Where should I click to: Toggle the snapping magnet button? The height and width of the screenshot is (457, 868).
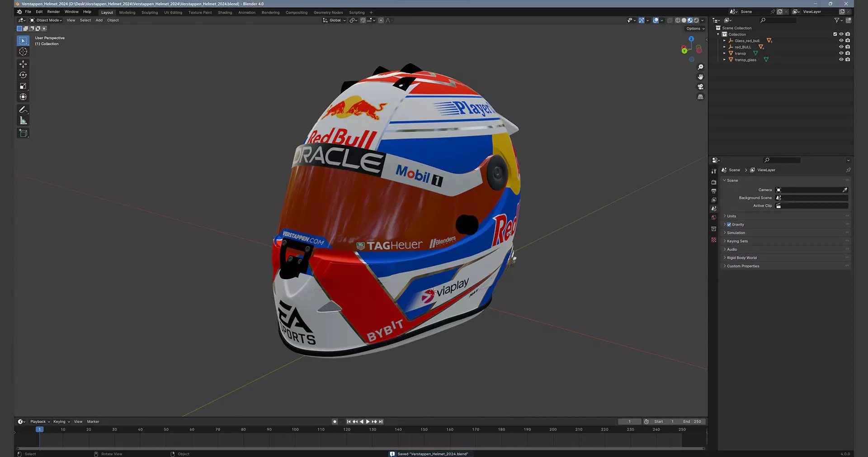pos(363,20)
